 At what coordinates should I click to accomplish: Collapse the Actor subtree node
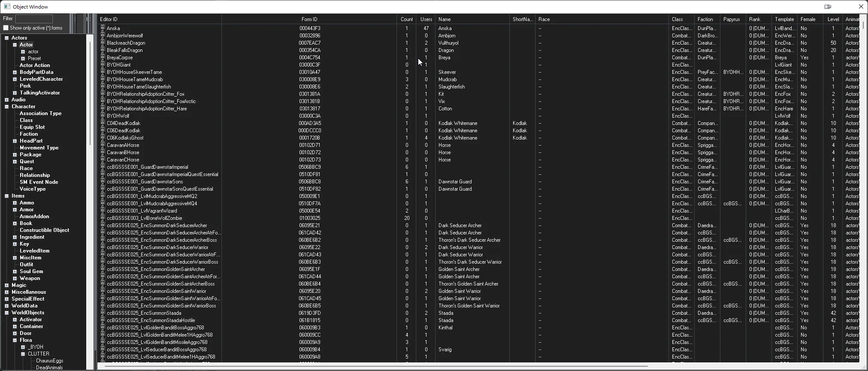click(15, 45)
